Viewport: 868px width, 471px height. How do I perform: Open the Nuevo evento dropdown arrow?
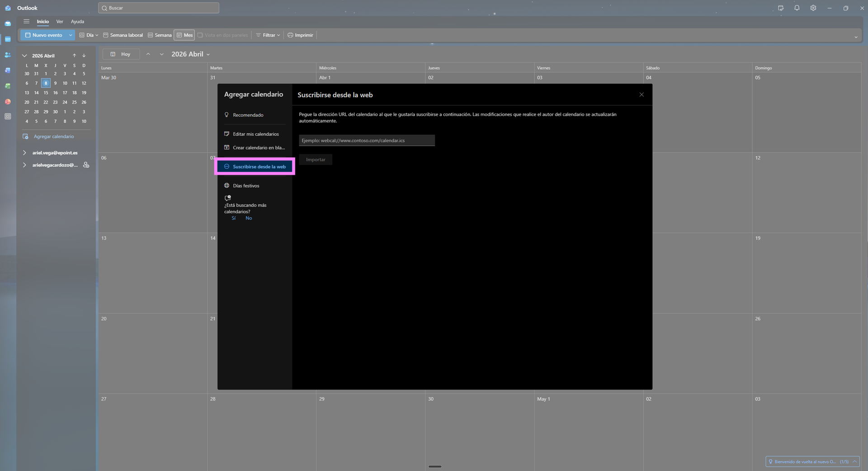coord(71,35)
